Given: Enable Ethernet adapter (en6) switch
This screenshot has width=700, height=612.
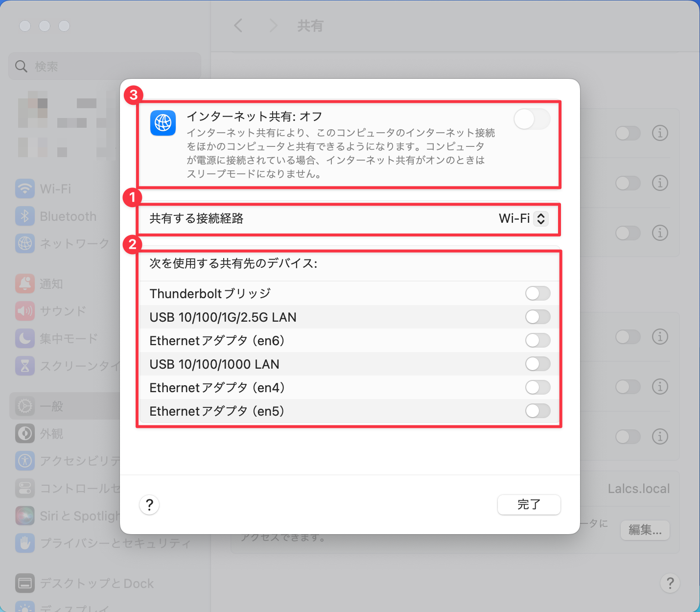Looking at the screenshot, I should (x=537, y=340).
